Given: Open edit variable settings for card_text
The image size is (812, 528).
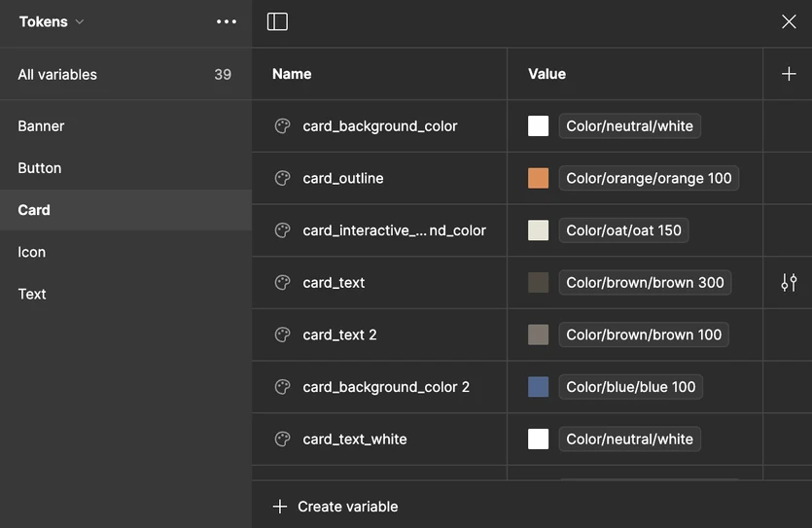Looking at the screenshot, I should click(789, 283).
